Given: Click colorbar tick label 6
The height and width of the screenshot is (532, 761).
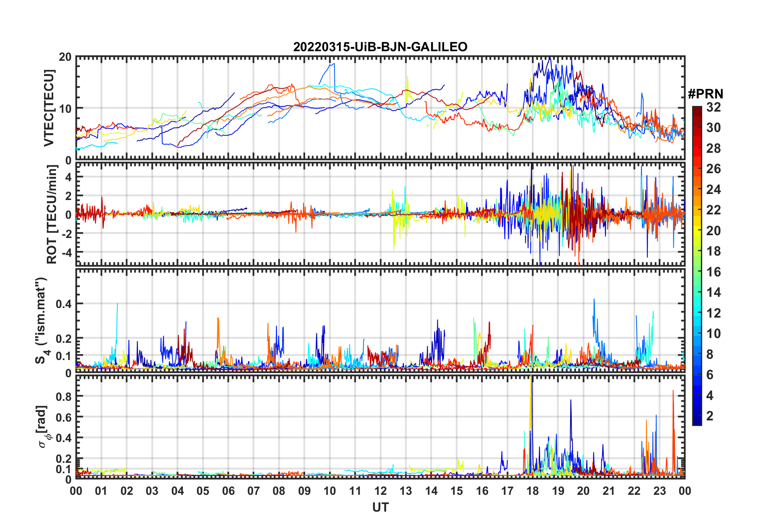Looking at the screenshot, I should [x=710, y=375].
